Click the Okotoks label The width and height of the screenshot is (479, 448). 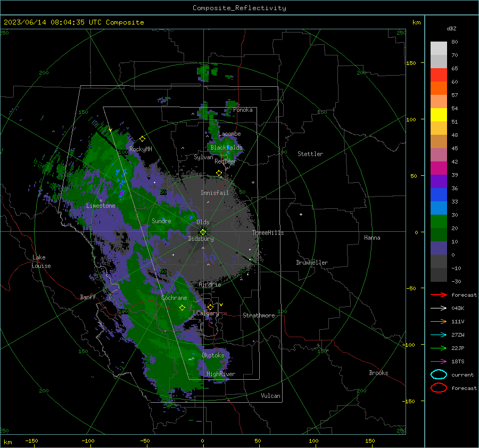213,355
